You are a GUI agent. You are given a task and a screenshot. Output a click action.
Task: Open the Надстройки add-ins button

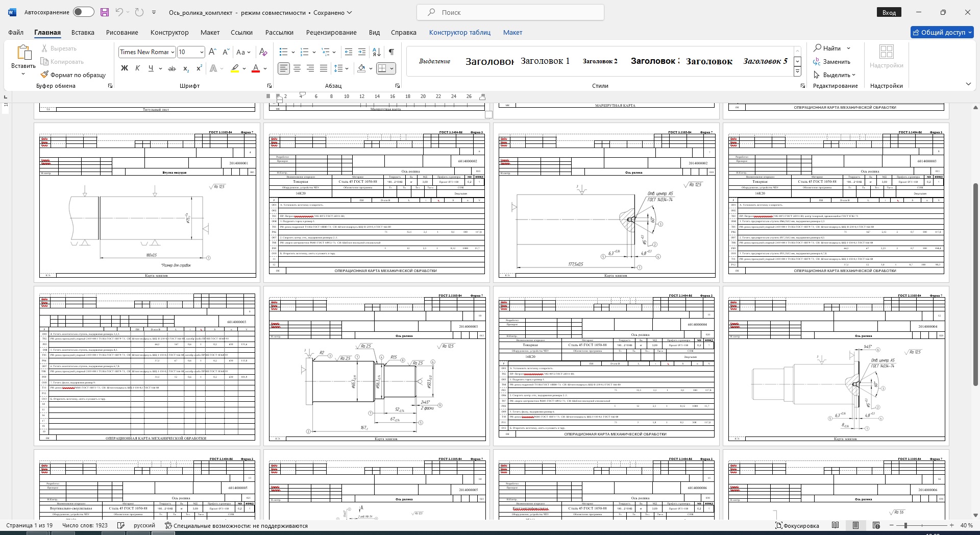pyautogui.click(x=887, y=57)
